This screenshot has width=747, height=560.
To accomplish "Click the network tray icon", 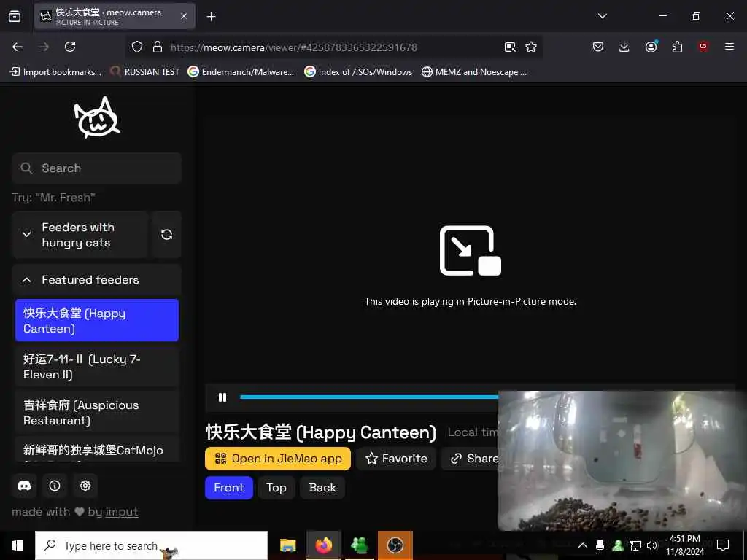I will [635, 545].
